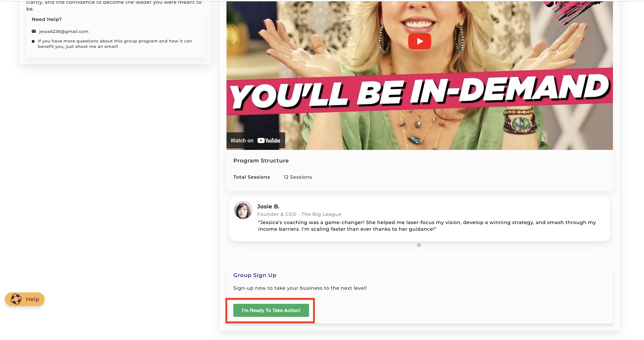This screenshot has width=644, height=340.
Task: Click the Total Sessions label
Action: point(252,177)
